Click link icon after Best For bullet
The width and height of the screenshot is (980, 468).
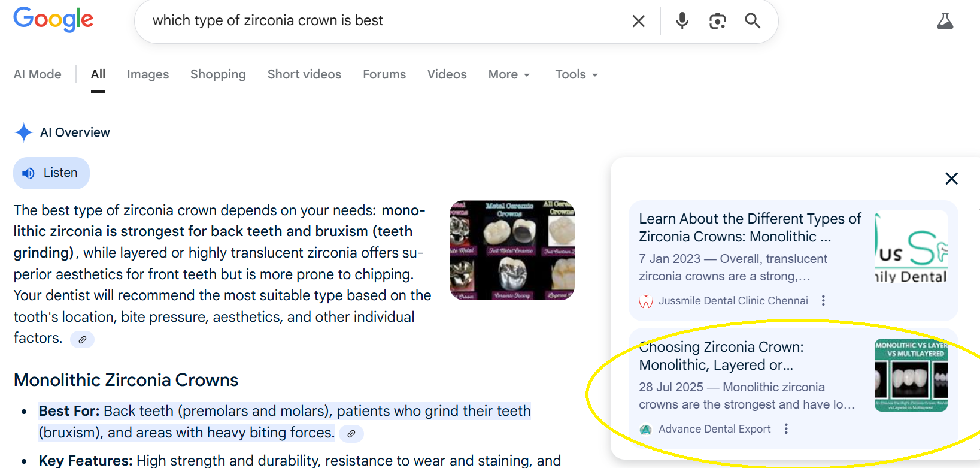351,434
